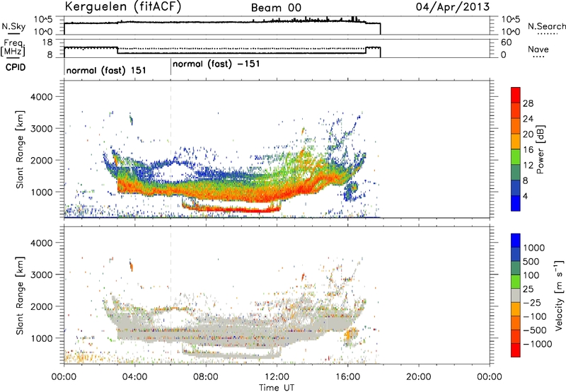The image size is (566, 392).
Task: Click the "N.Sky" legend label
Action: pyautogui.click(x=13, y=26)
